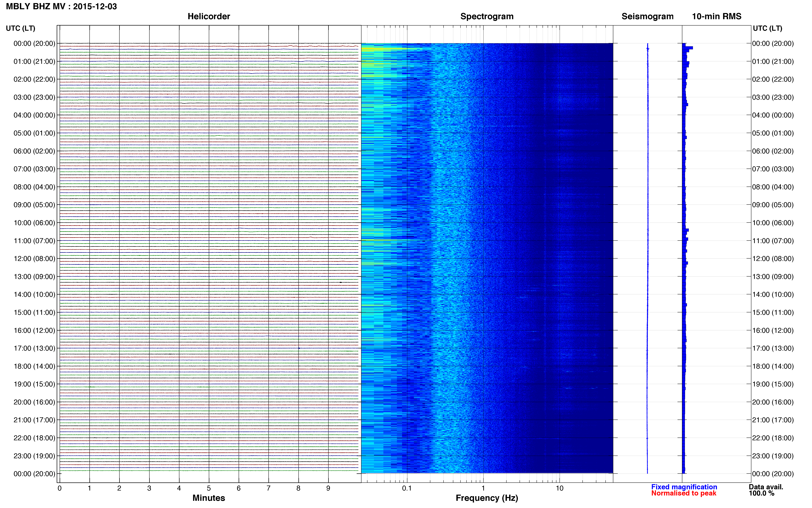Click minute tick label 7 on helicorder axis

[x=269, y=488]
